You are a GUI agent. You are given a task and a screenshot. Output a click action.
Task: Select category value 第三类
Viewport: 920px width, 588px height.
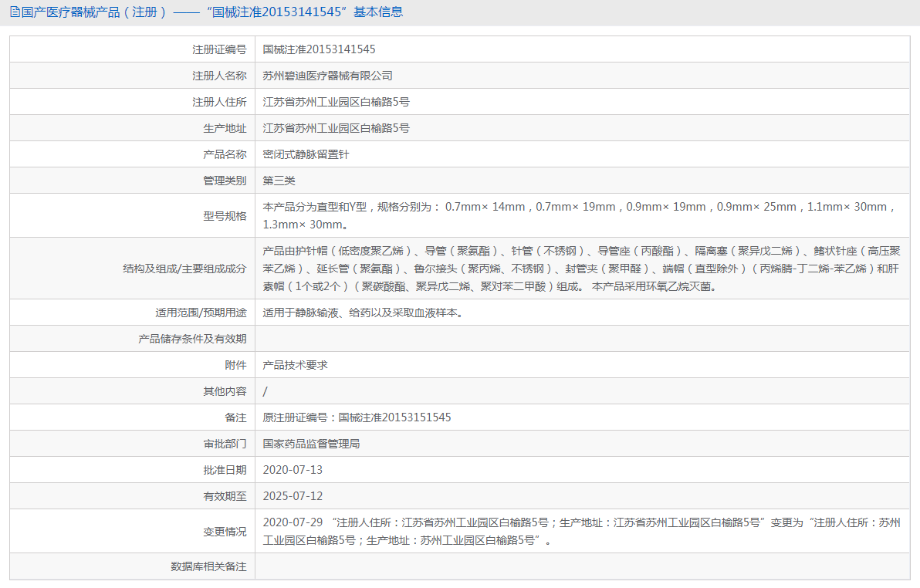coord(279,181)
